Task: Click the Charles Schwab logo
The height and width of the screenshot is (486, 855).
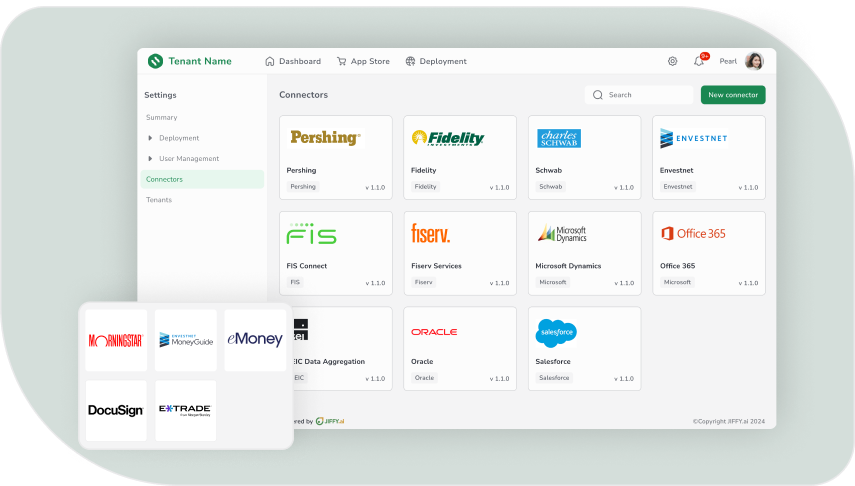Action: (559, 139)
